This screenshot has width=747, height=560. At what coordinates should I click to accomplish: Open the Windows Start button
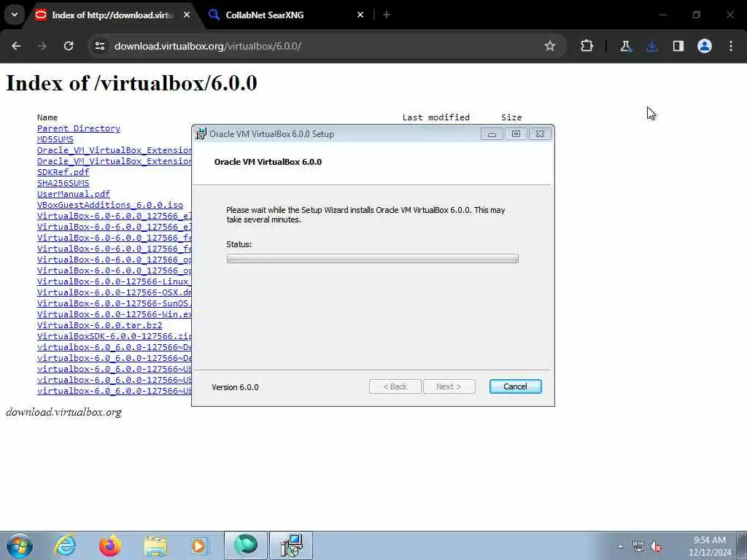coord(20,545)
